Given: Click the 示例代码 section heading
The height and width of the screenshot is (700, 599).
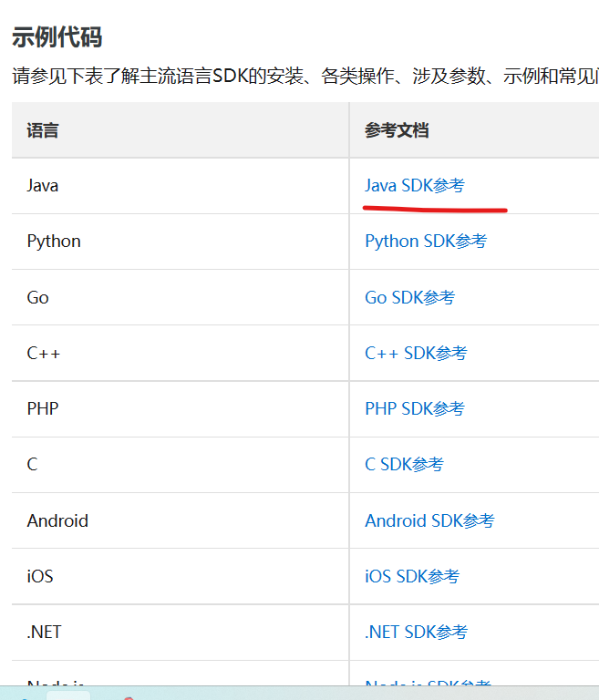Looking at the screenshot, I should (57, 37).
